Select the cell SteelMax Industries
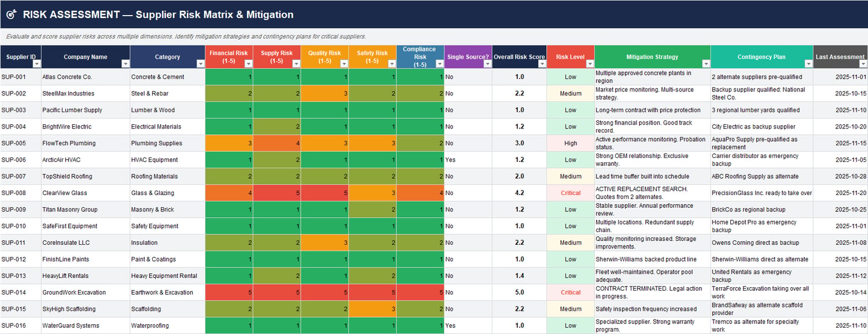This screenshot has width=868, height=334. 86,93
